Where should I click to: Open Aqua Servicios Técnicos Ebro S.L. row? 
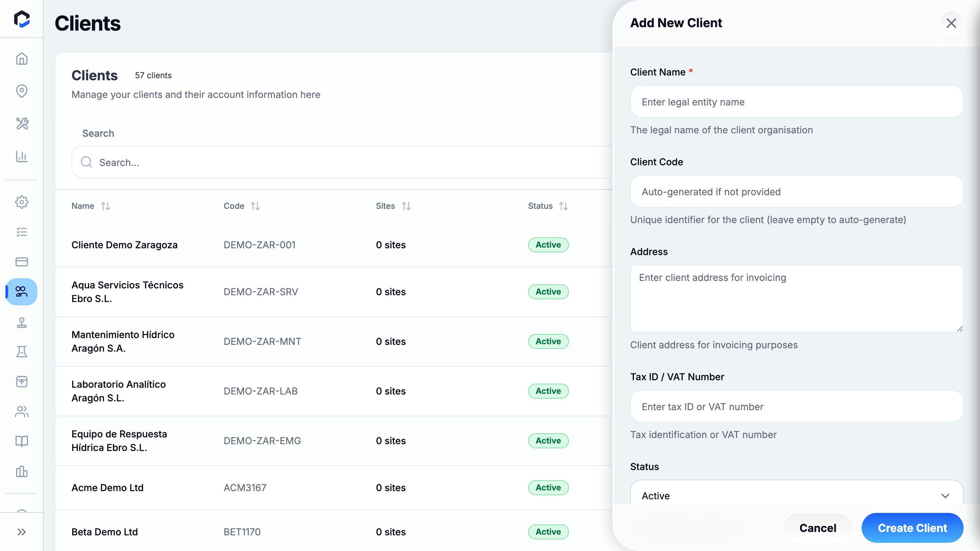point(333,292)
